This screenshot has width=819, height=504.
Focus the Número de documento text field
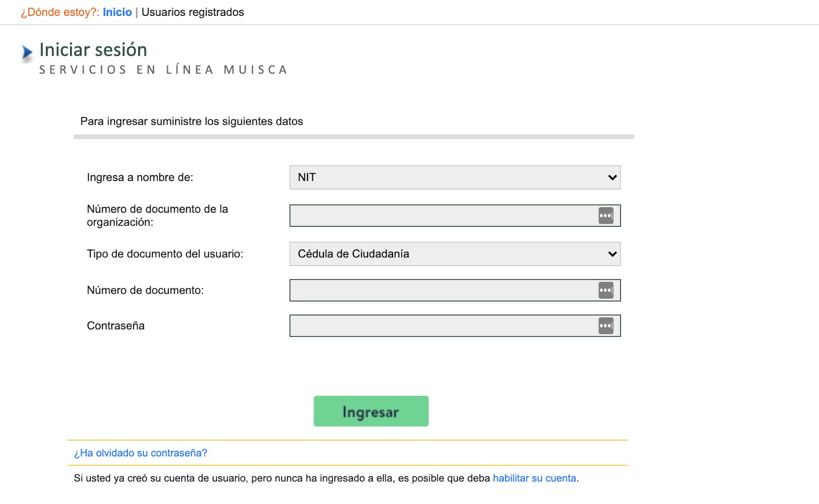(x=455, y=290)
